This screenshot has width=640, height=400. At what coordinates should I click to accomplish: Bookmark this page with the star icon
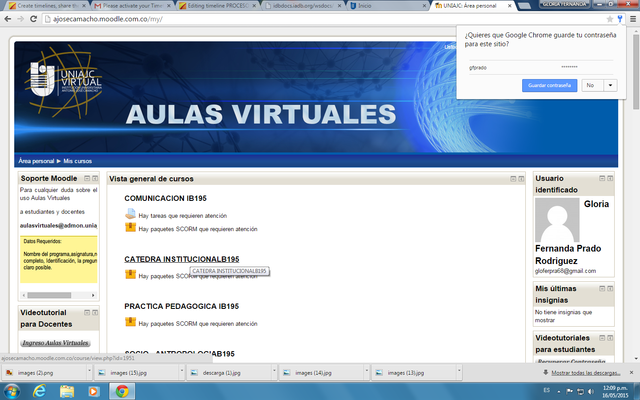(x=610, y=19)
